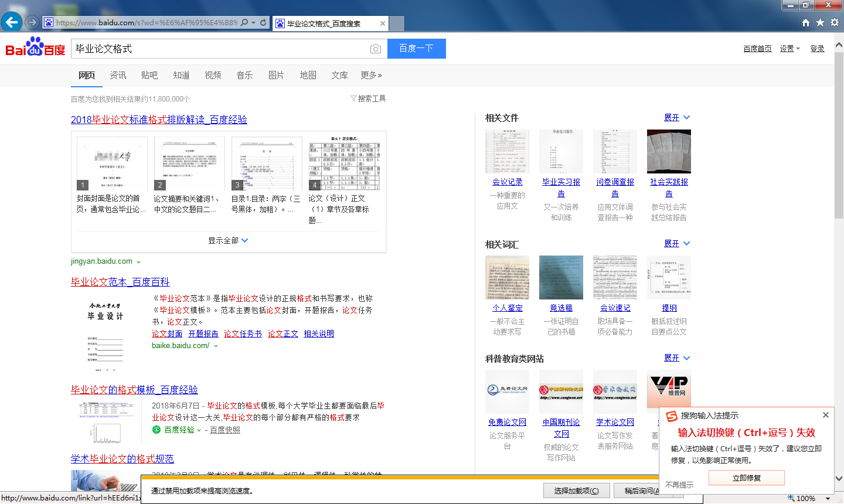Open the address bar history dropdown arrow
844x504 pixels.
click(253, 22)
